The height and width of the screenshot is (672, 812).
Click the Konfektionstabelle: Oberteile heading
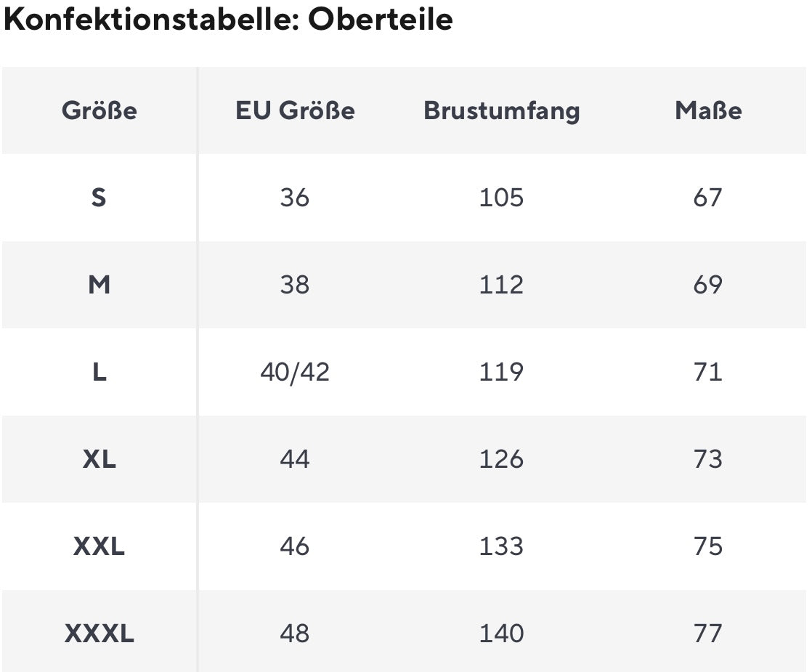(x=228, y=20)
